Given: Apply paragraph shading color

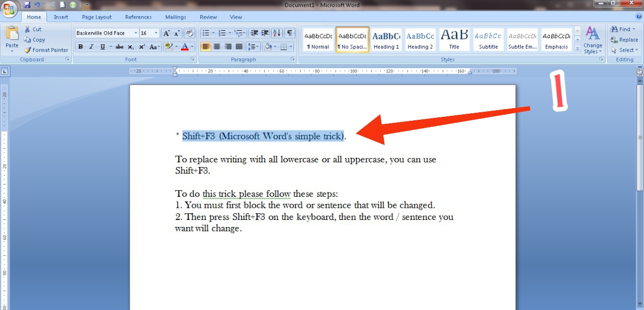Looking at the screenshot, I should click(x=268, y=47).
